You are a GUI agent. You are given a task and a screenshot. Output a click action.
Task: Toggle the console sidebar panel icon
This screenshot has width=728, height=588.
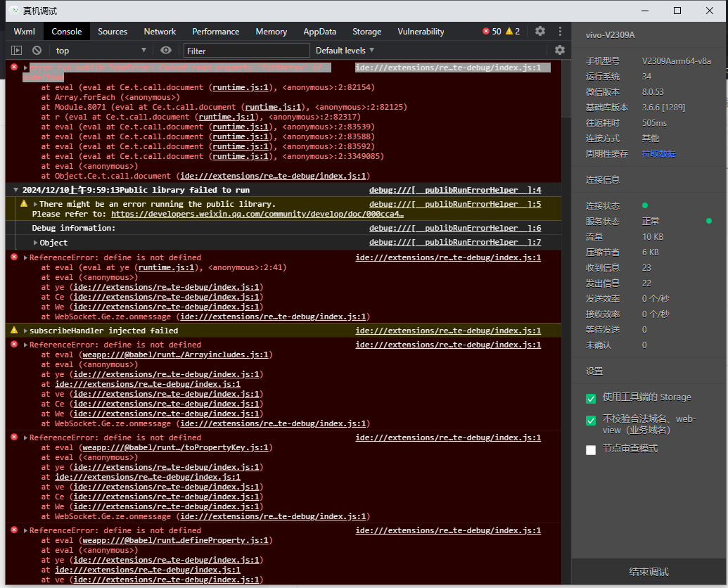[17, 50]
